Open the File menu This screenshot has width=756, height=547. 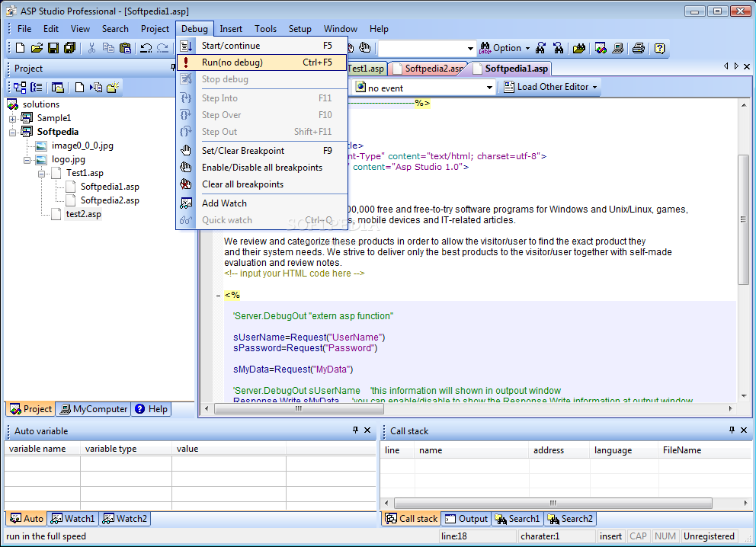(24, 29)
